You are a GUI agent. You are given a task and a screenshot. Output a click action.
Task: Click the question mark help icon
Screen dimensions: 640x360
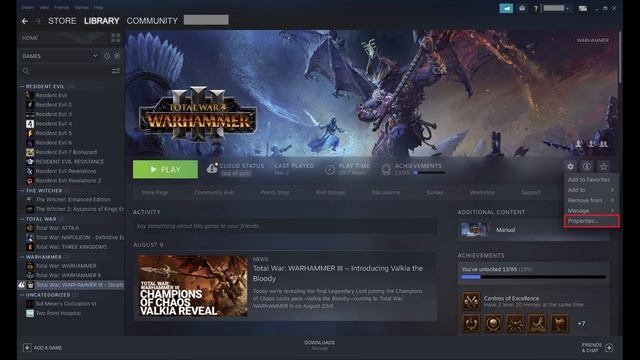tap(536, 8)
